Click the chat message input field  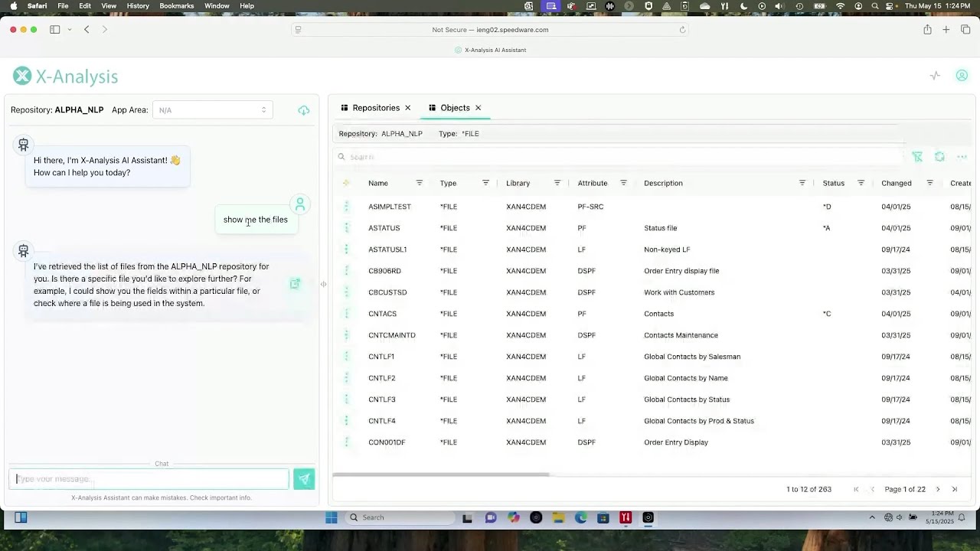coord(149,479)
